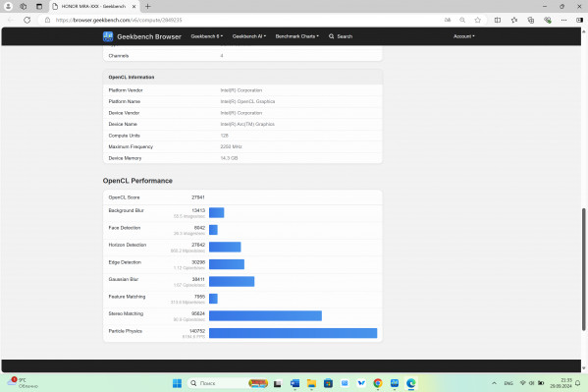Open Google Chrome from taskbar
This screenshot has width=588, height=392.
click(x=378, y=383)
